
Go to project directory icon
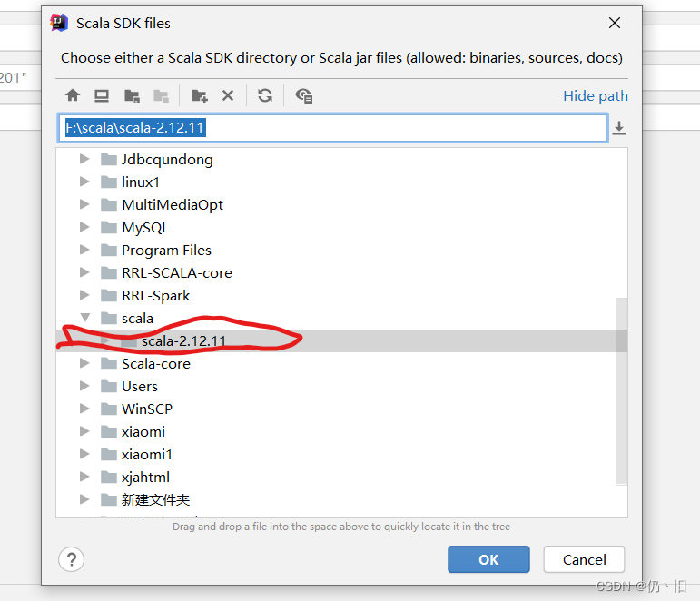[x=132, y=96]
